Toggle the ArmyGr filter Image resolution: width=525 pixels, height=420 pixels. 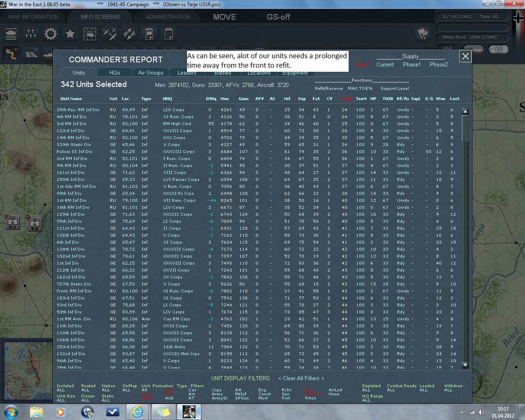pos(219,398)
